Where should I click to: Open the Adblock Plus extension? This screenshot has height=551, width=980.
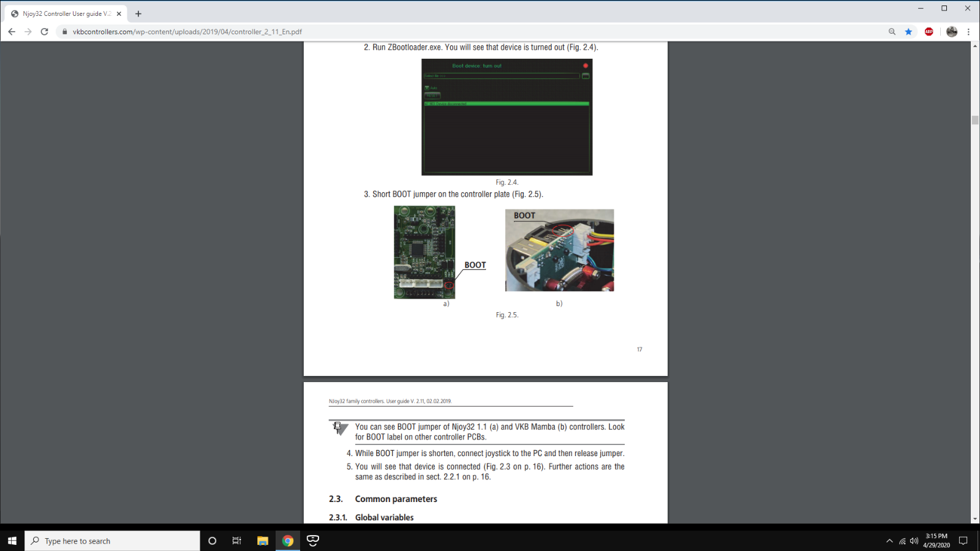[929, 32]
